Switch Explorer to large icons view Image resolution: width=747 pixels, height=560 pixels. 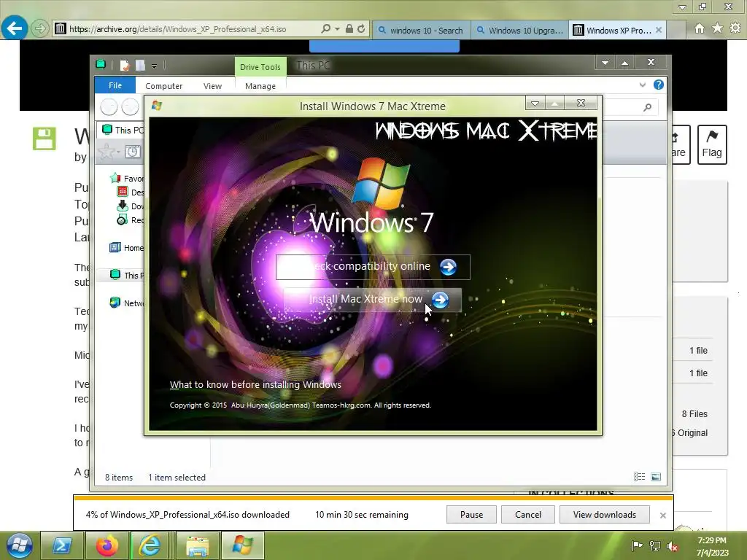coord(656,477)
